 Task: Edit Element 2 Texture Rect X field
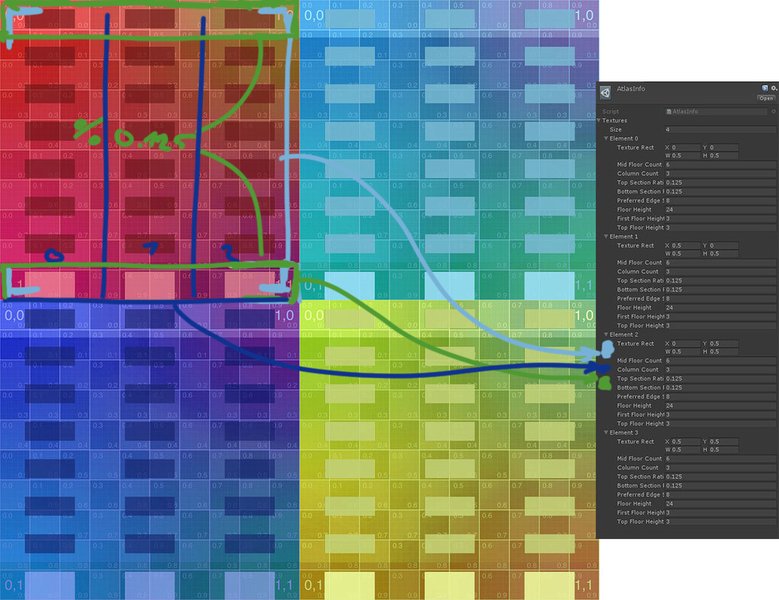(x=686, y=343)
